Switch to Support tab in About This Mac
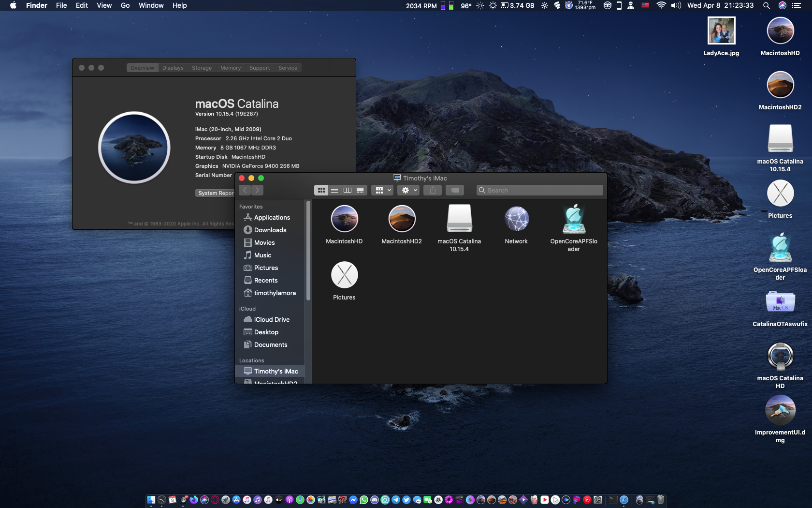 click(x=260, y=68)
